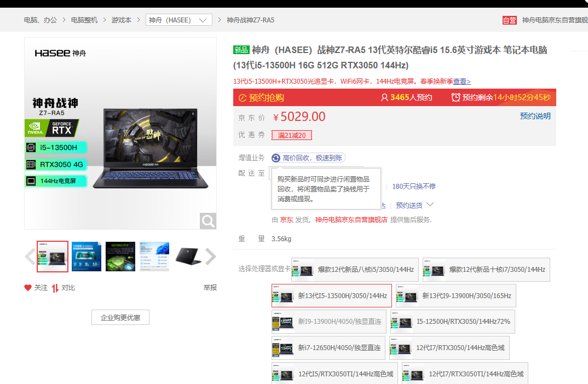Show next thumbnails with right arrow

pyautogui.click(x=211, y=257)
